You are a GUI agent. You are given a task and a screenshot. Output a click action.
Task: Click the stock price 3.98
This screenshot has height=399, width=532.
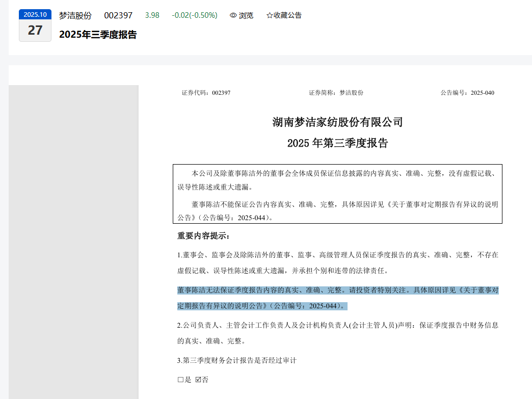pyautogui.click(x=152, y=15)
